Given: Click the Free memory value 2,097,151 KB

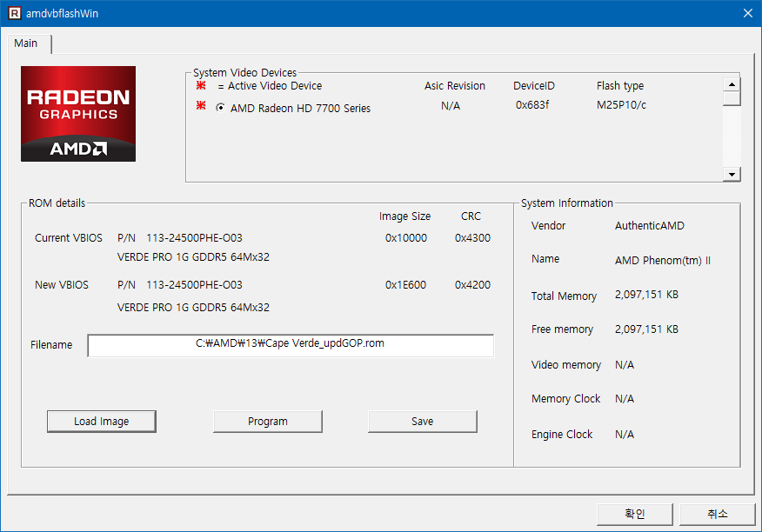Looking at the screenshot, I should tap(646, 329).
